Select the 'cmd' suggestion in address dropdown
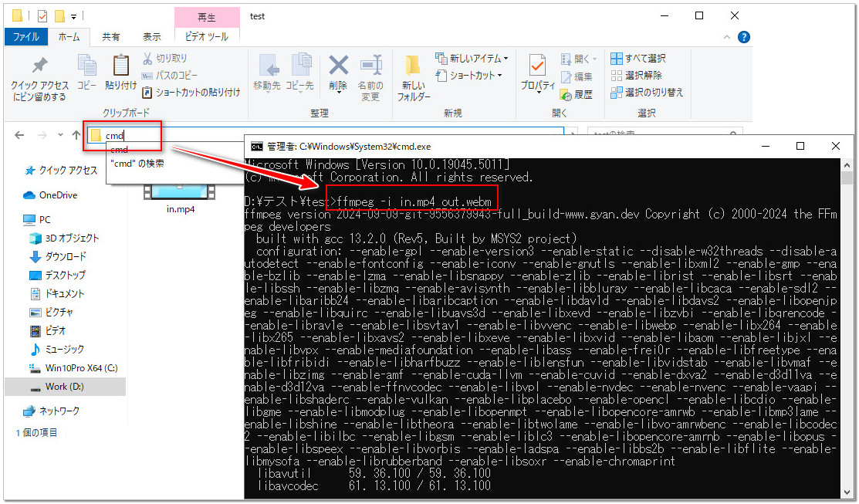Viewport: 859px width, 504px height. click(x=119, y=150)
